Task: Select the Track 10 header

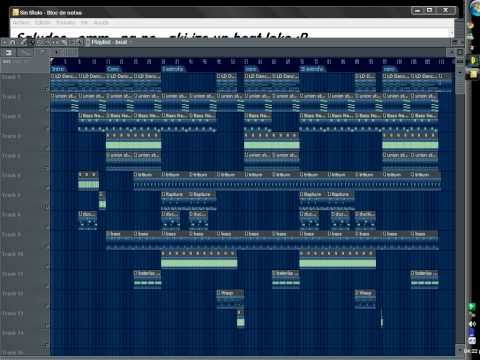Action: (25, 259)
